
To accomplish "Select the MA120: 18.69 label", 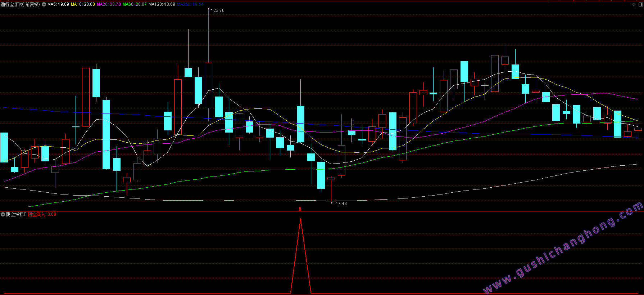I will 162,4.
